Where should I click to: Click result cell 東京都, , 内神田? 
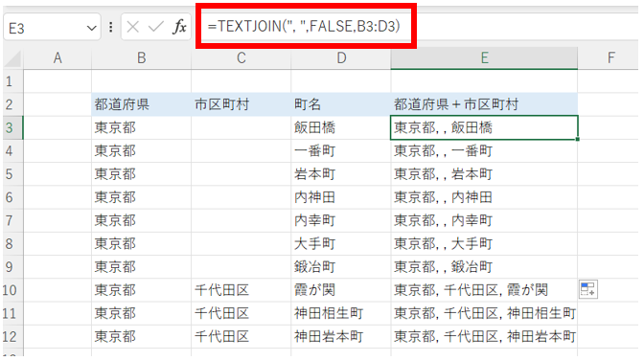[x=484, y=197]
